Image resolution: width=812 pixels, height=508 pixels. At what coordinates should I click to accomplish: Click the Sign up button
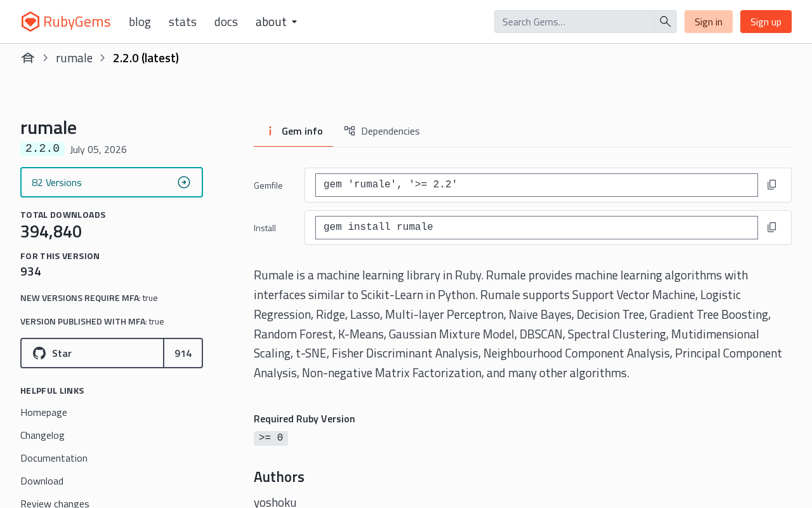pyautogui.click(x=766, y=22)
